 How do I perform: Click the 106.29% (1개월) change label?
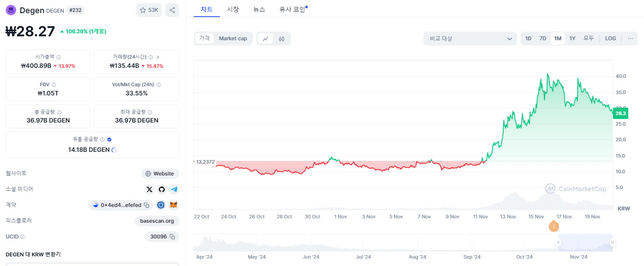(84, 31)
